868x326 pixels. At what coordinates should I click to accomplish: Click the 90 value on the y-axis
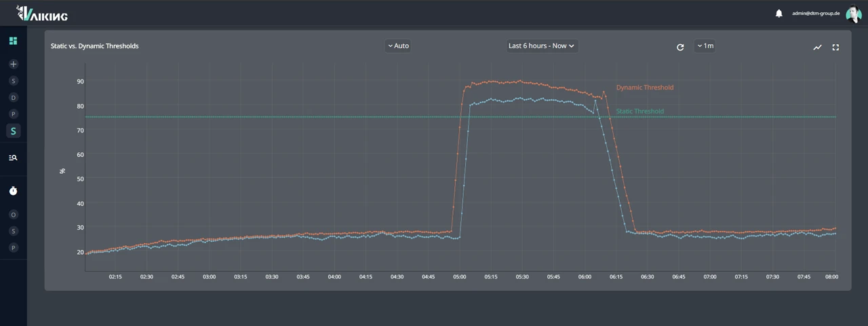[80, 81]
